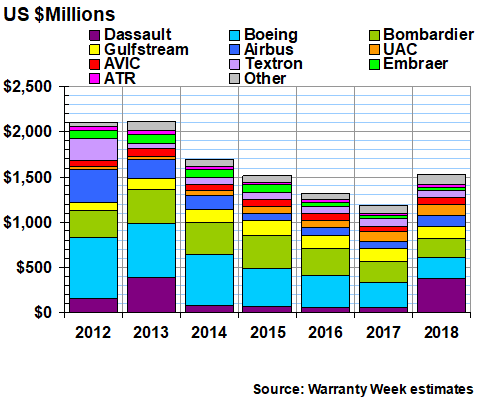Click the Dassault purple segment in 2012 bar
480x400 pixels.
point(93,305)
